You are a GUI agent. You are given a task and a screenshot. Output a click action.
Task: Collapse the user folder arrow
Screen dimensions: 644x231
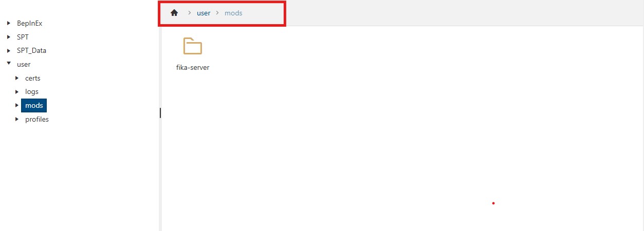click(9, 64)
